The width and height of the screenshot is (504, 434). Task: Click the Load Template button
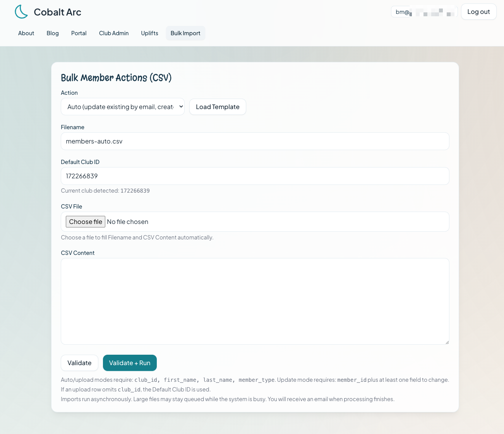tap(218, 107)
